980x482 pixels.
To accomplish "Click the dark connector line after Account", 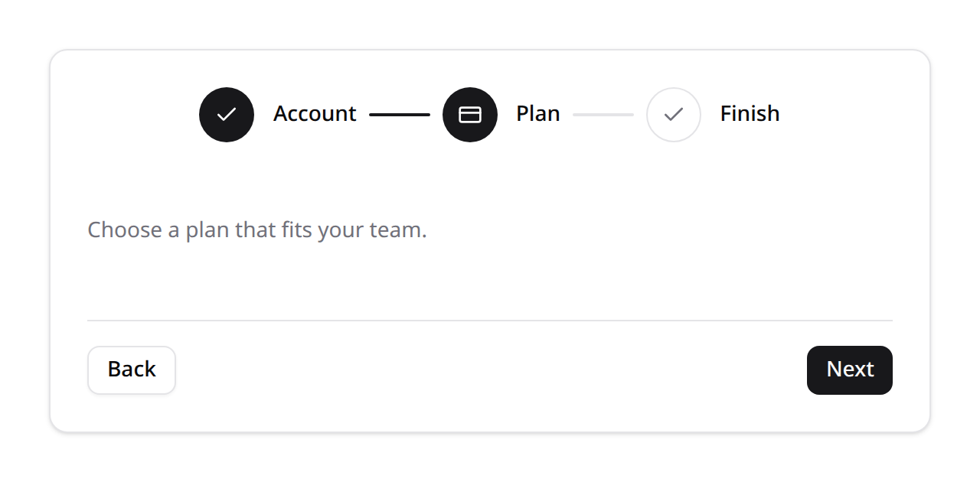I will pyautogui.click(x=400, y=115).
